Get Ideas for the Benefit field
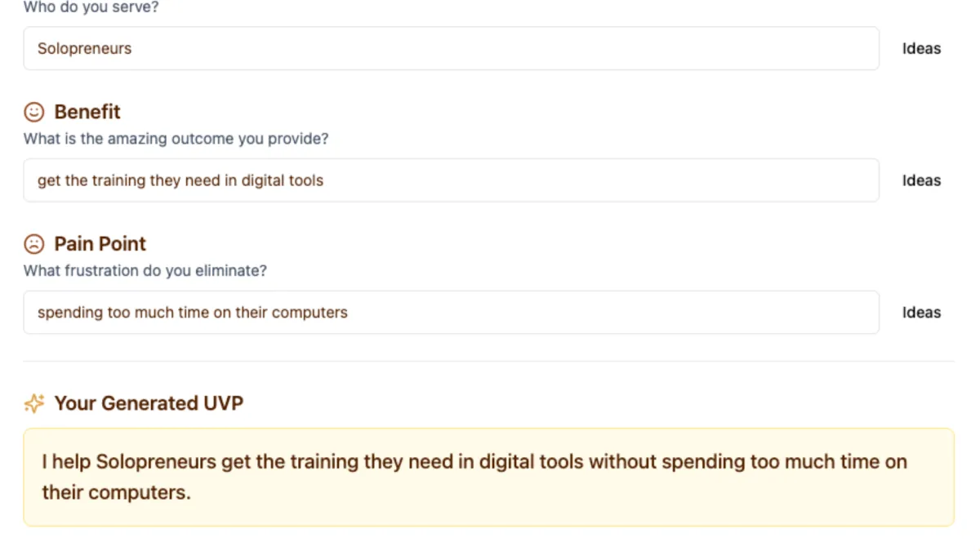This screenshot has width=980, height=551. point(921,180)
